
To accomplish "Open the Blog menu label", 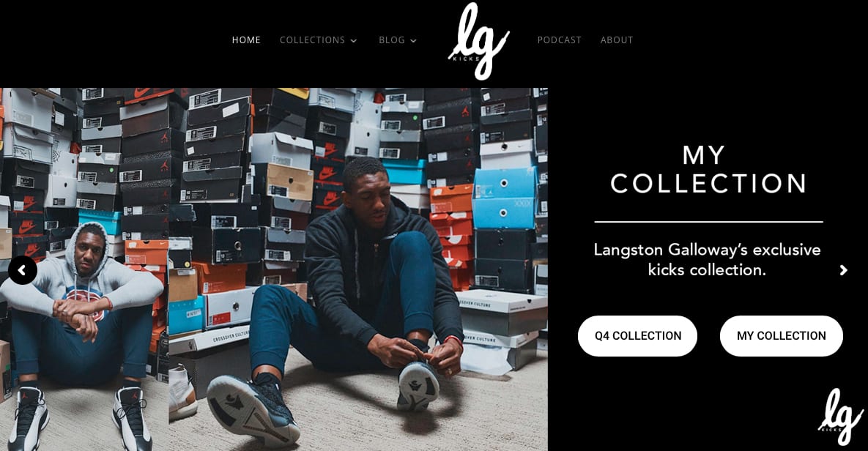I will 392,40.
